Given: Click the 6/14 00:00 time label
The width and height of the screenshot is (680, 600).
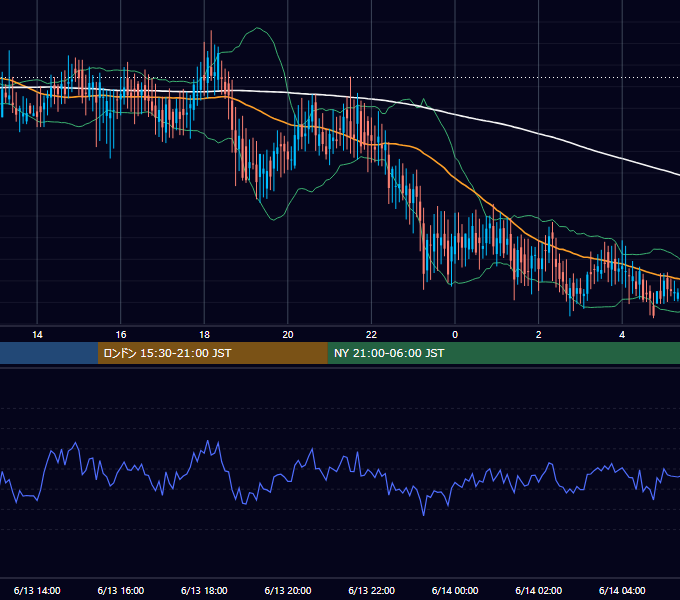Looking at the screenshot, I should click(455, 590).
